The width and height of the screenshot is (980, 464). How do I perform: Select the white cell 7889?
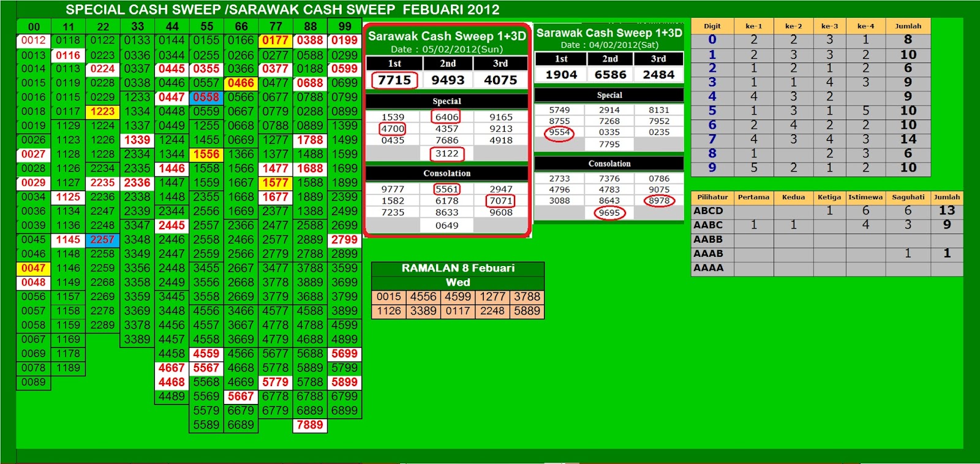tap(310, 425)
